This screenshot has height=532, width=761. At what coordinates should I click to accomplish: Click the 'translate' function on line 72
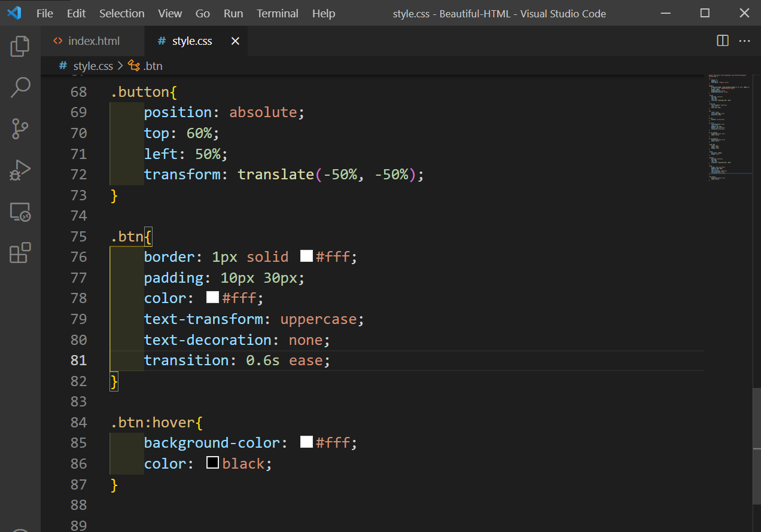pyautogui.click(x=276, y=175)
